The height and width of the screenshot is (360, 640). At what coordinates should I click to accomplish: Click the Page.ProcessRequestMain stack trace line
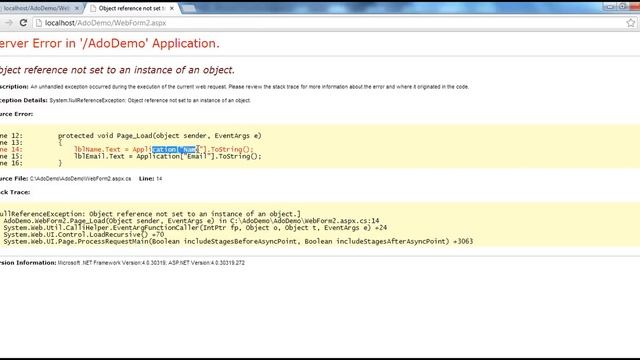[x=238, y=242]
